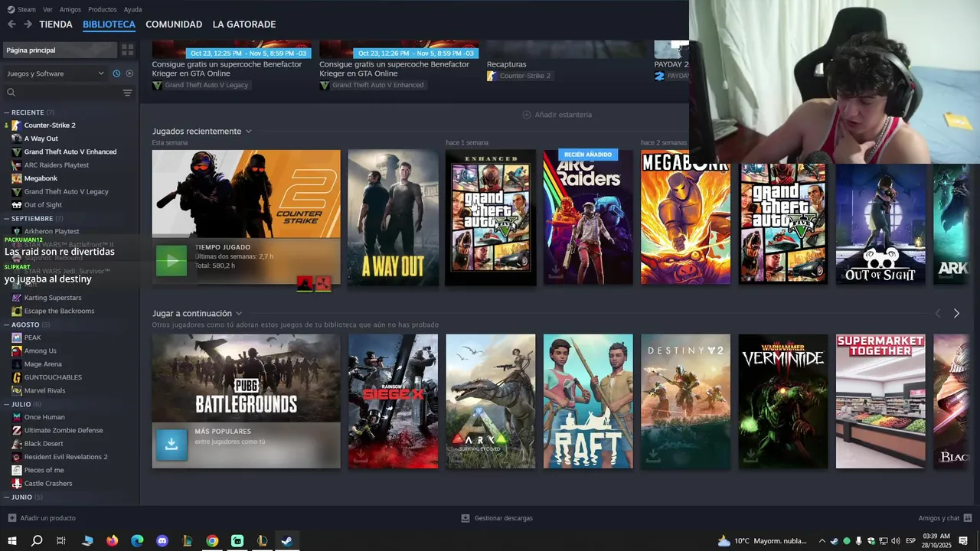
Task: Click PEAK game icon in sidebar
Action: pos(17,337)
